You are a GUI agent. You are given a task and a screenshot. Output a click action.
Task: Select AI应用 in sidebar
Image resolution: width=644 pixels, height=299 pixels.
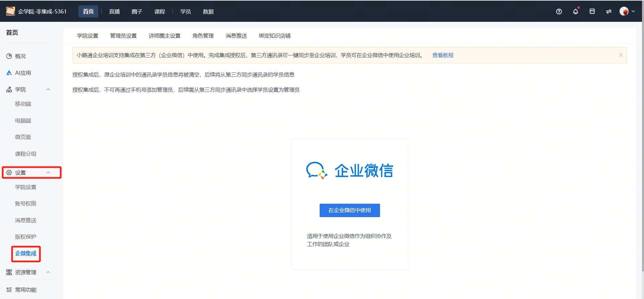(23, 73)
